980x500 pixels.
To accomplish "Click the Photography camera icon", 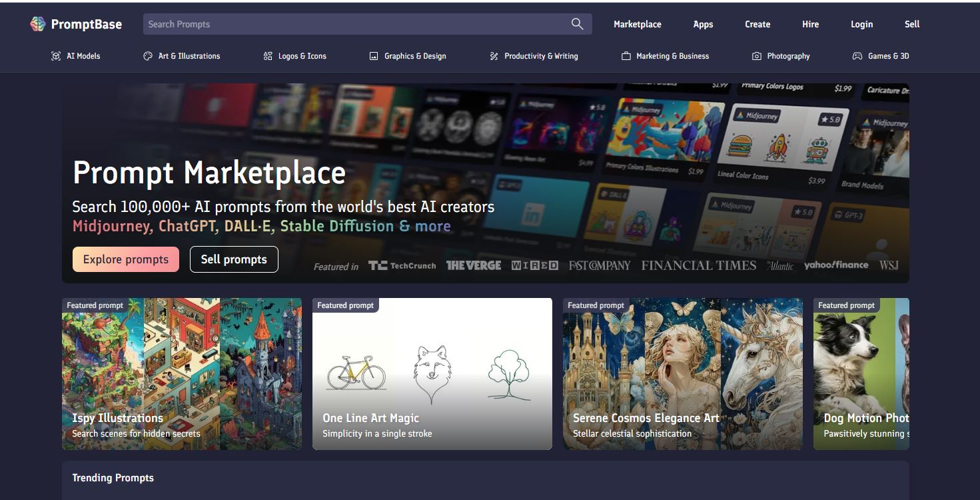I will [756, 56].
